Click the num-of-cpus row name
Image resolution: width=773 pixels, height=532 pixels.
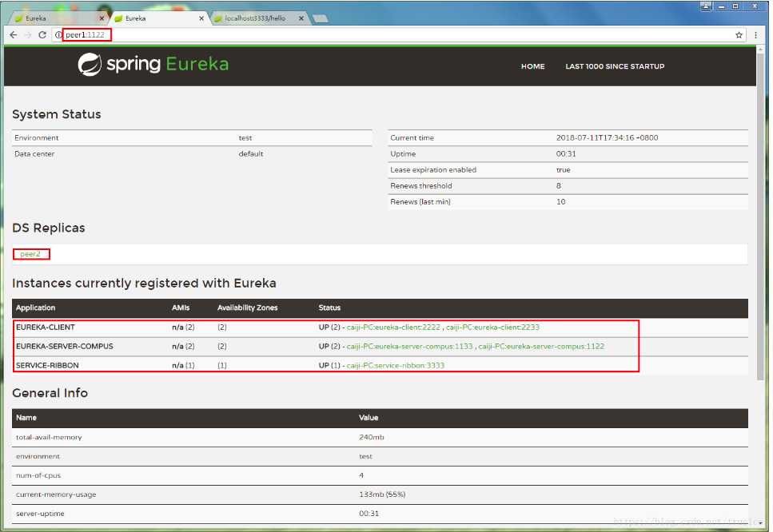click(x=38, y=475)
